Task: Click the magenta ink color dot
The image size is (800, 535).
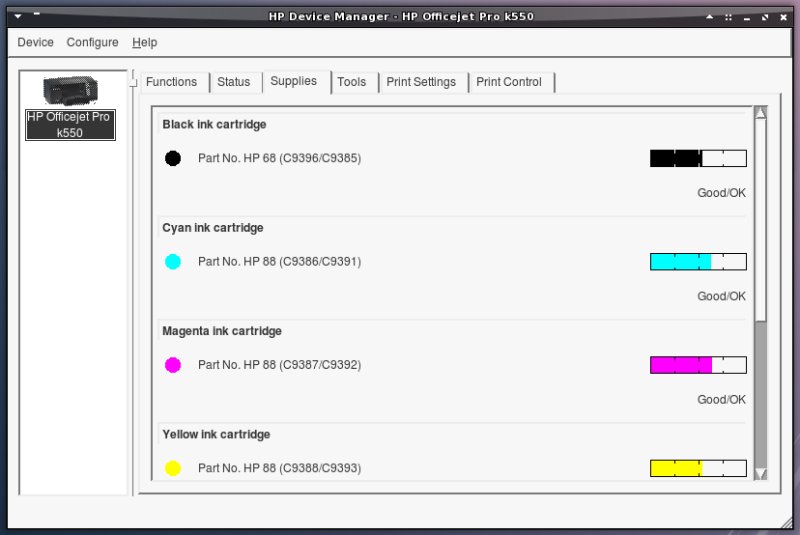Action: coord(173,365)
